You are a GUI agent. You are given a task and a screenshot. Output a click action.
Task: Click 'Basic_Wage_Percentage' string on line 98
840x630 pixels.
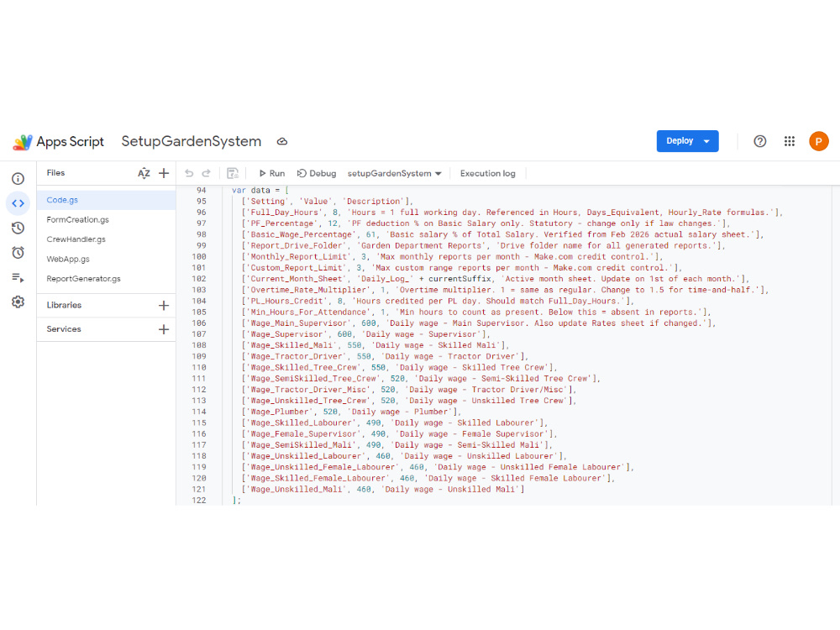[301, 234]
